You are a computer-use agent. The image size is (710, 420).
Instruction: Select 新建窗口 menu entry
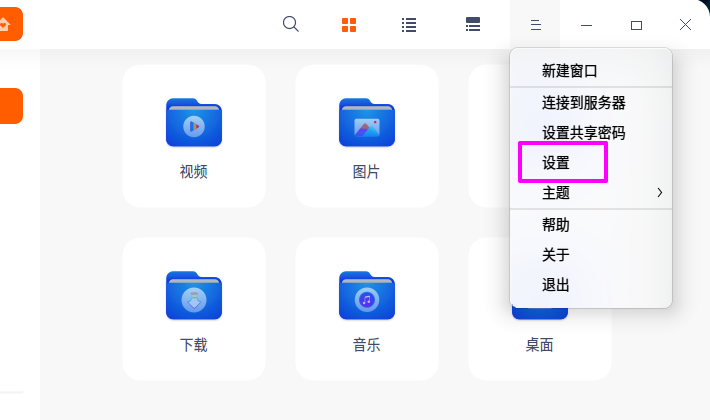pos(591,71)
